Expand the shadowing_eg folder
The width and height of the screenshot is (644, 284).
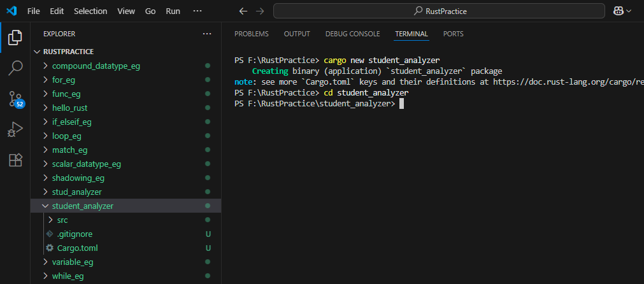125,178
